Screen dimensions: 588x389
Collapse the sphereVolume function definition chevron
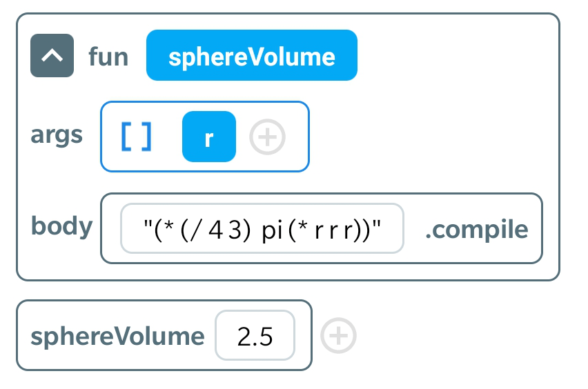click(52, 56)
